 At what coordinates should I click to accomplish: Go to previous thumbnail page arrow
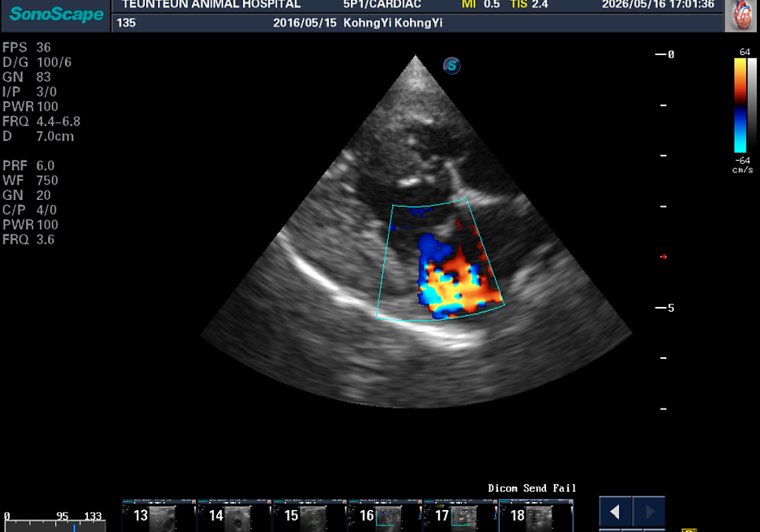615,512
